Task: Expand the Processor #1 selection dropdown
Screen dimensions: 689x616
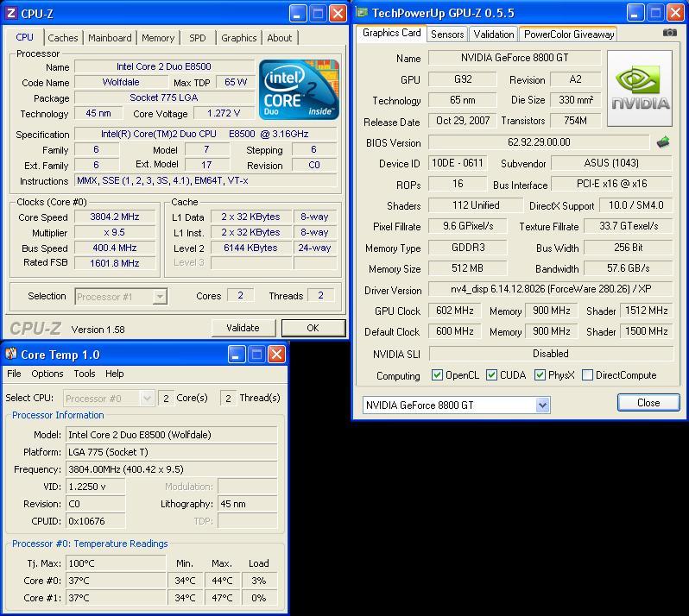Action: click(x=159, y=296)
